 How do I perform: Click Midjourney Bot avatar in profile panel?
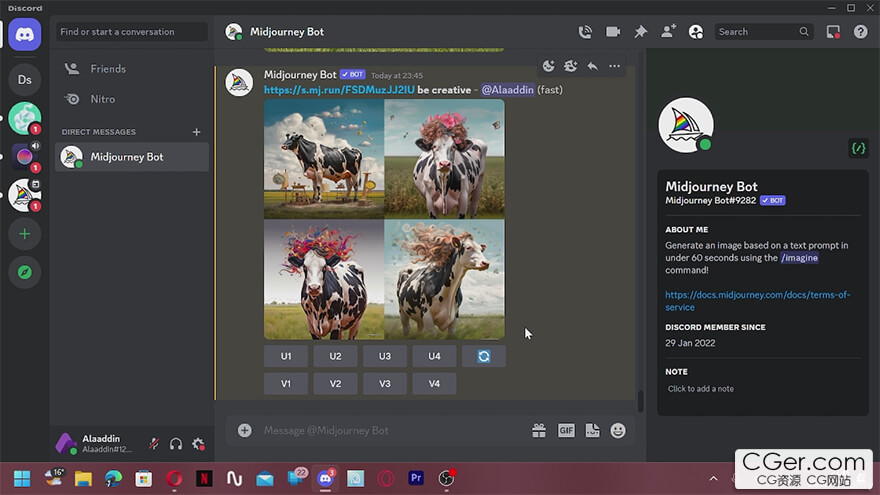pos(686,125)
